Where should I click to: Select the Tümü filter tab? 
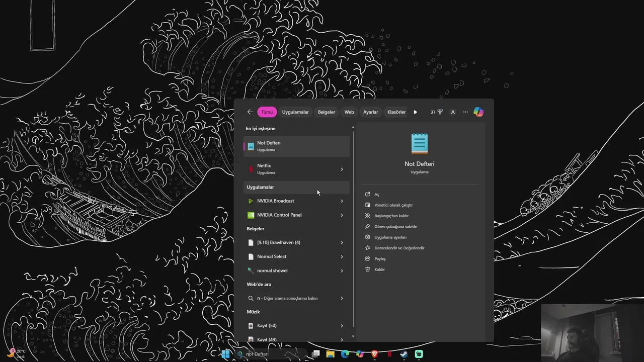(x=267, y=112)
